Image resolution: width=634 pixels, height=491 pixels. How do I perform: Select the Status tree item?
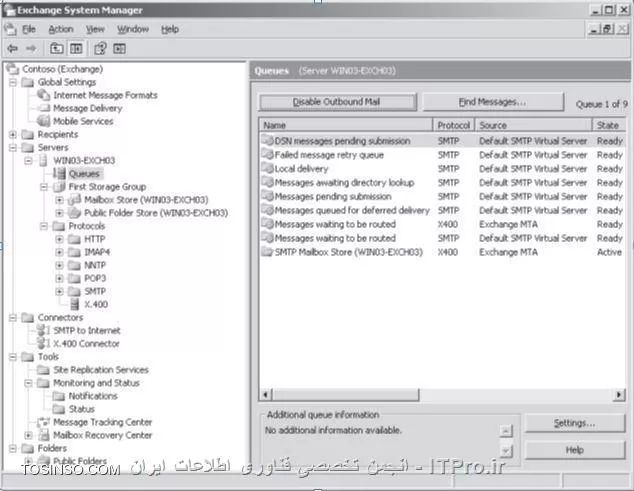click(x=82, y=409)
